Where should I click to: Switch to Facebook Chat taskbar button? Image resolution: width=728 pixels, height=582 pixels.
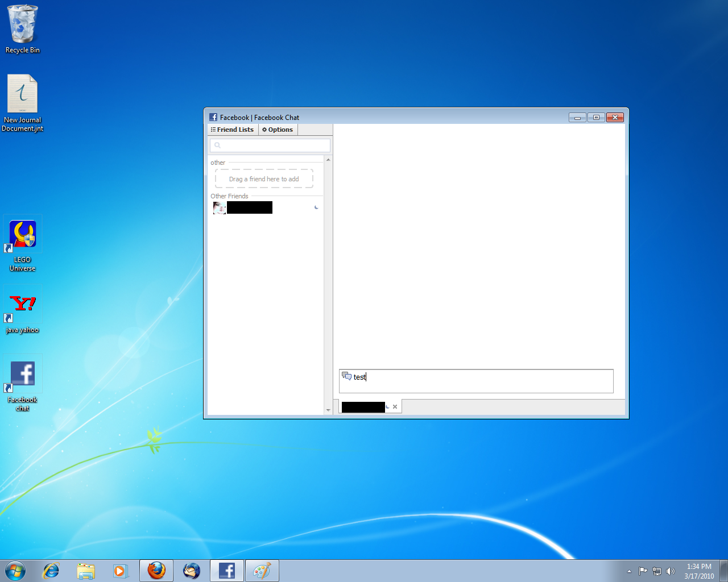tap(227, 571)
